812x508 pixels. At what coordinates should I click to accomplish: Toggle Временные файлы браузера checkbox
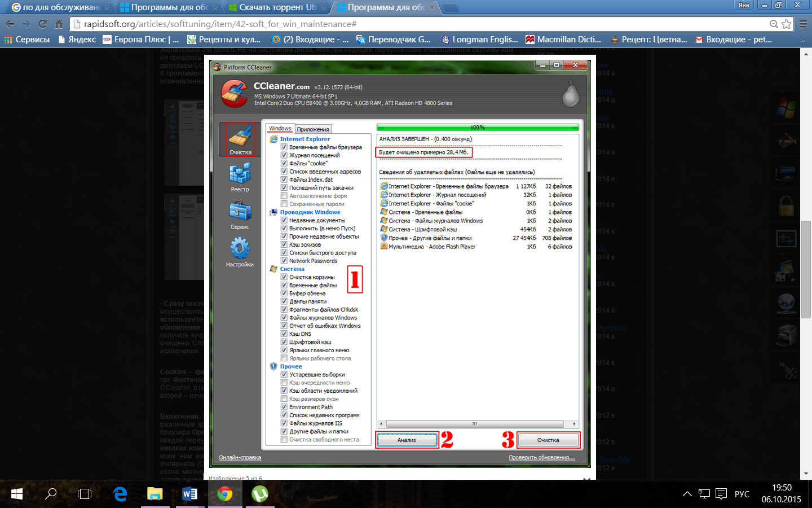(x=284, y=147)
